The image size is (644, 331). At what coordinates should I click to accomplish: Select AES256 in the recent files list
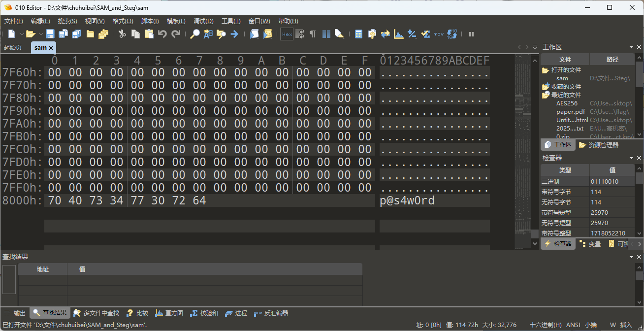point(567,103)
